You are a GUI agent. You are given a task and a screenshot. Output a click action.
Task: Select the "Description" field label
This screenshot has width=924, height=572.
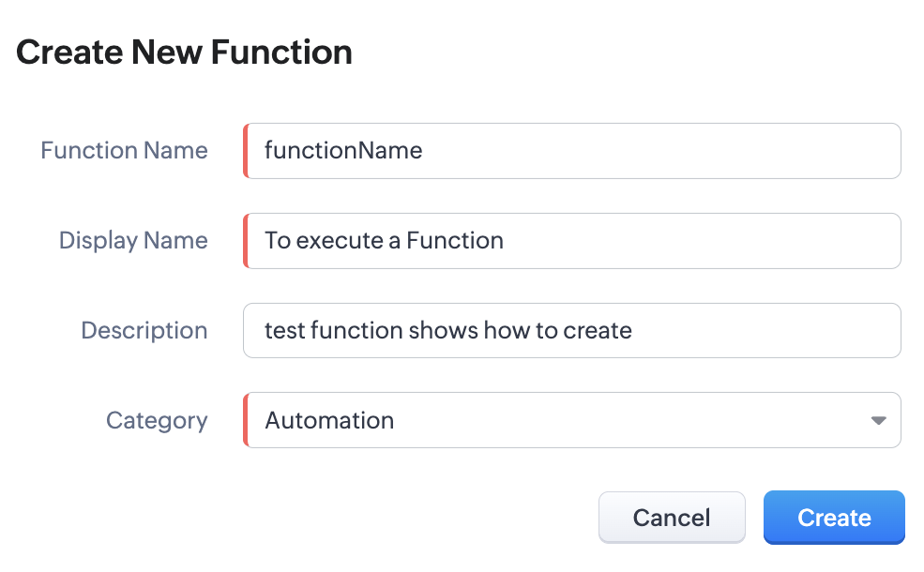pos(144,331)
